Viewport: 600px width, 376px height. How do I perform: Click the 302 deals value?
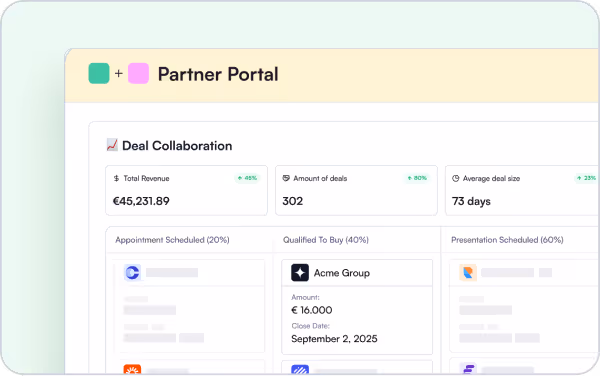click(293, 201)
